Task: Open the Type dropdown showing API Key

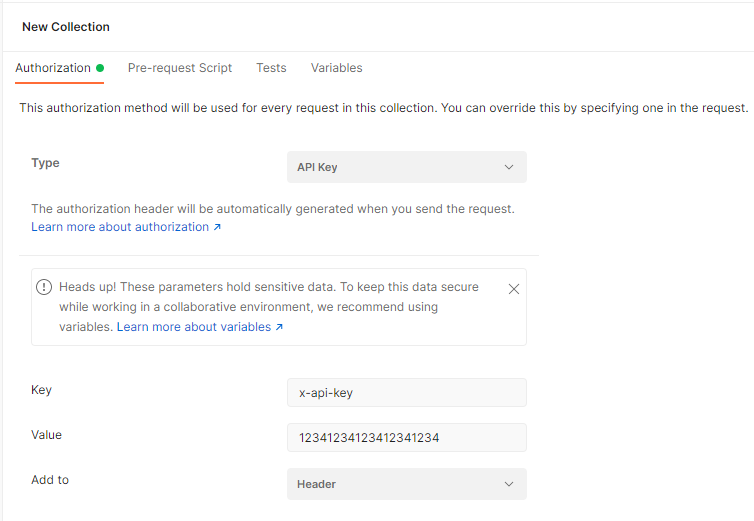Action: 406,167
